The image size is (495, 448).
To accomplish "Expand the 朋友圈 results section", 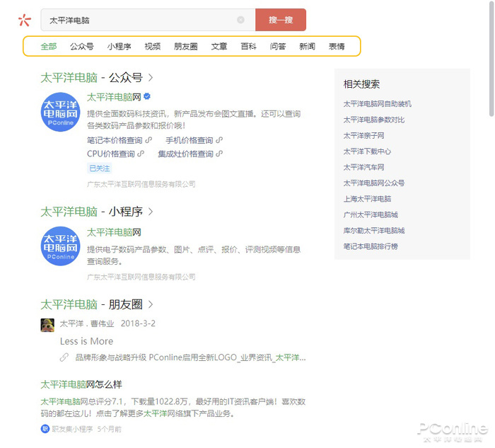I will [151, 305].
